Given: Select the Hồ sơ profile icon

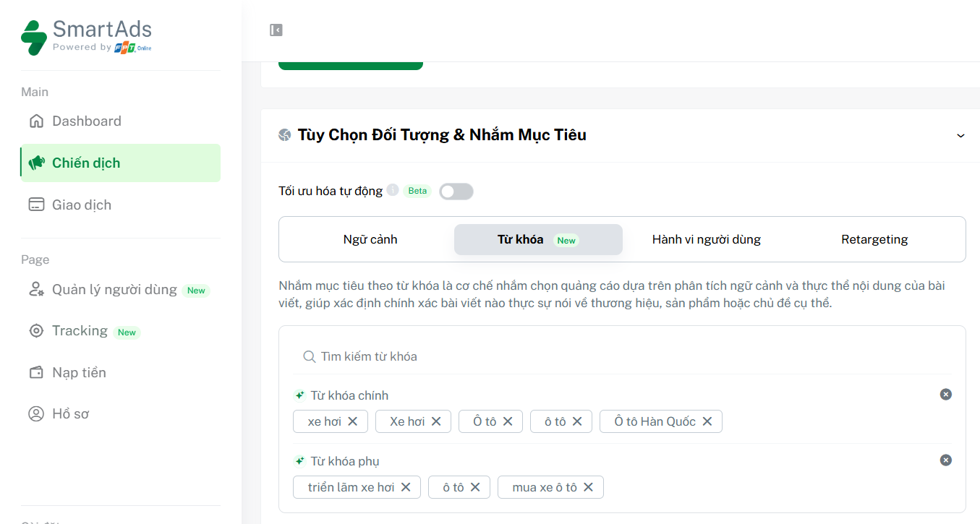Looking at the screenshot, I should [36, 413].
